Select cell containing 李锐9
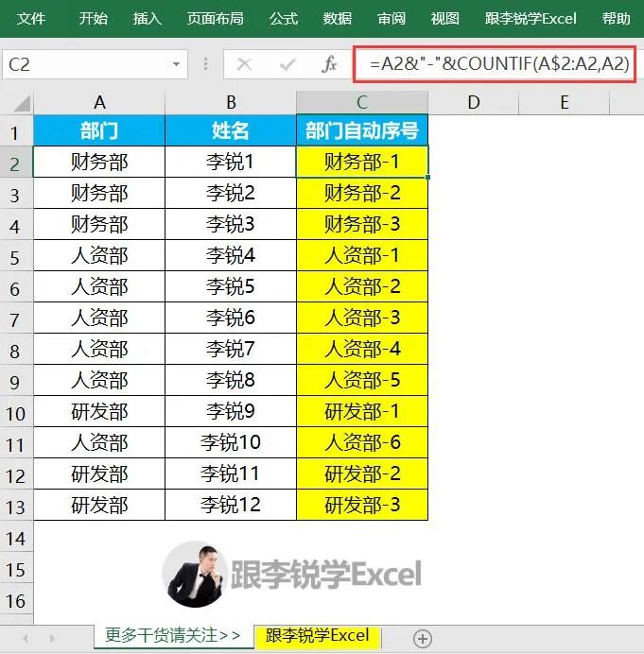Screen dimensions: 644x654 [231, 411]
